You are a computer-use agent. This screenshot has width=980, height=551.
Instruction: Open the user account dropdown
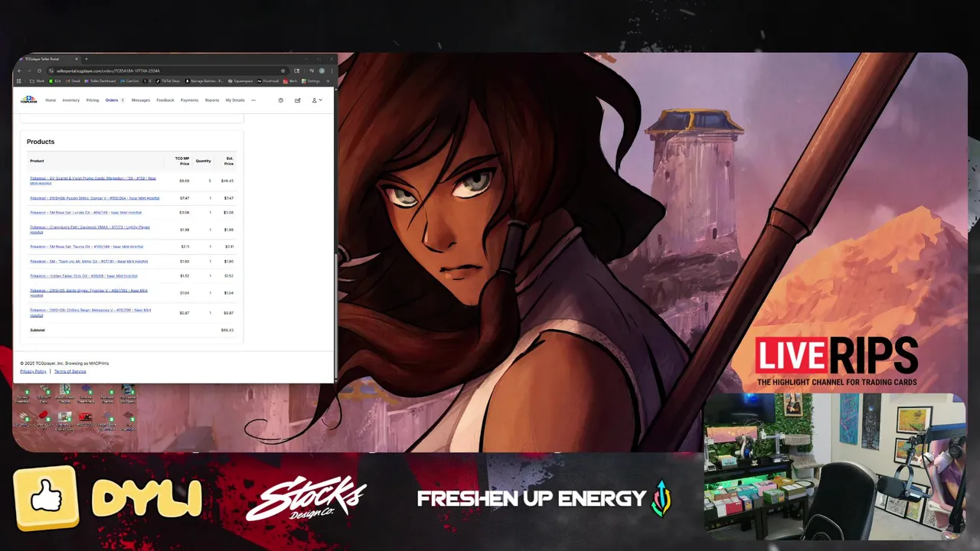click(317, 100)
